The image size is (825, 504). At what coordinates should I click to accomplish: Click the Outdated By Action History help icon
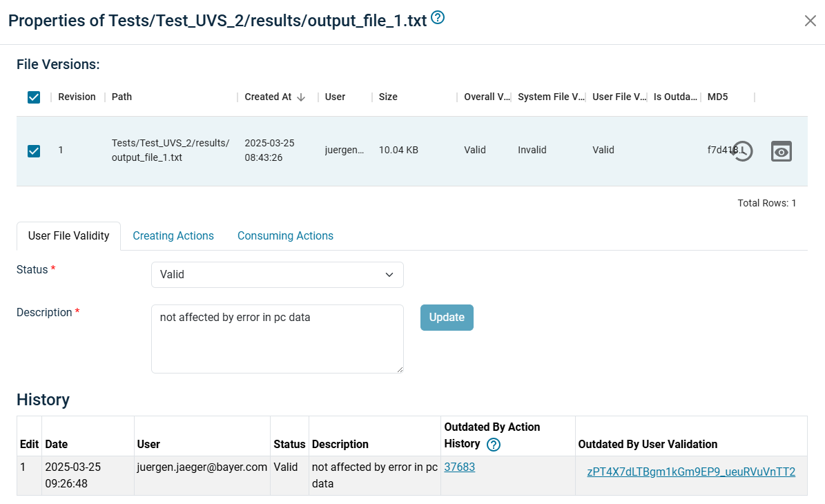pyautogui.click(x=494, y=445)
